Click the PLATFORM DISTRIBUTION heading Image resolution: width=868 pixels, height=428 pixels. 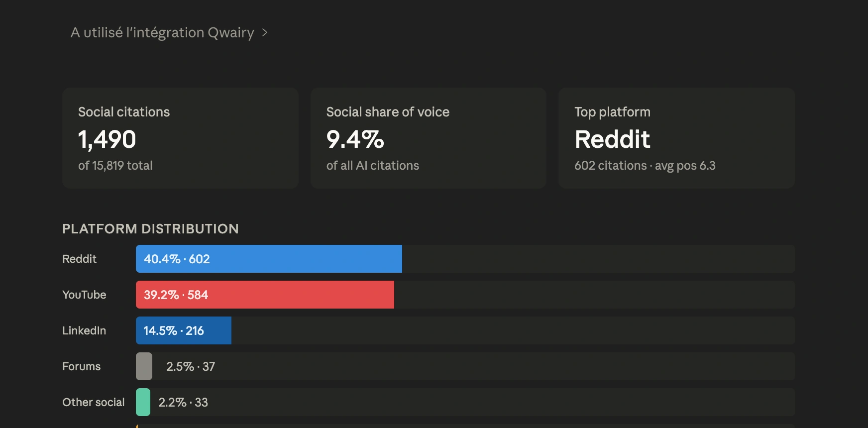150,229
